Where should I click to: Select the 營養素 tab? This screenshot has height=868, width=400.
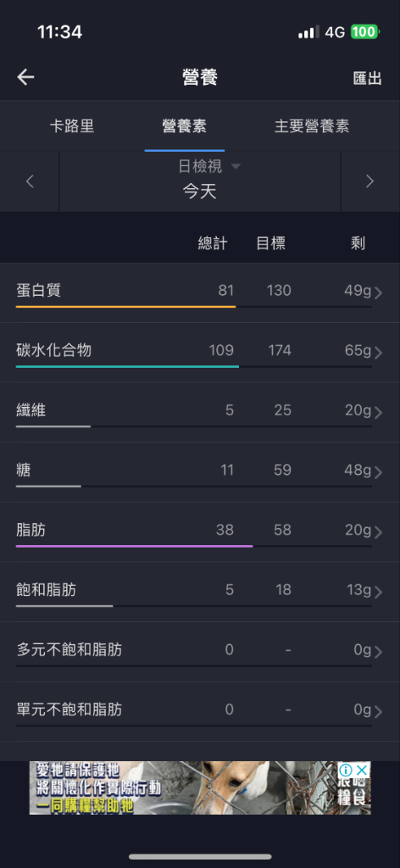coord(184,126)
